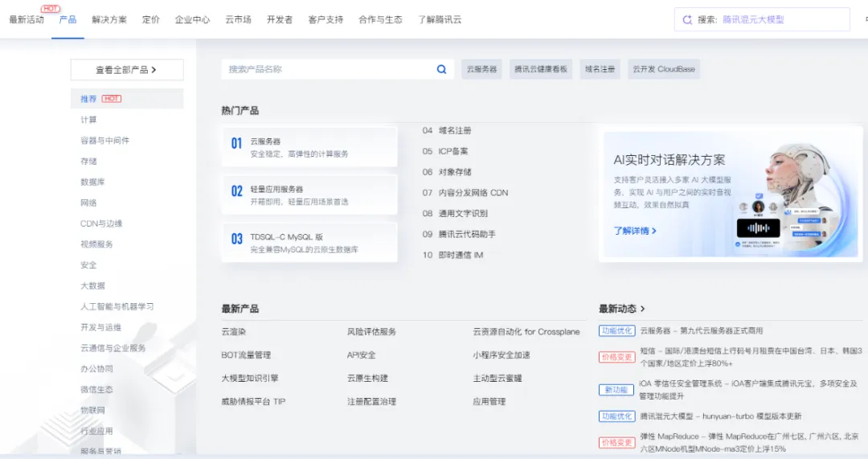Screen dimensions: 868x459
Task: Open the 了解腾讯云 menu item
Action: [440, 19]
